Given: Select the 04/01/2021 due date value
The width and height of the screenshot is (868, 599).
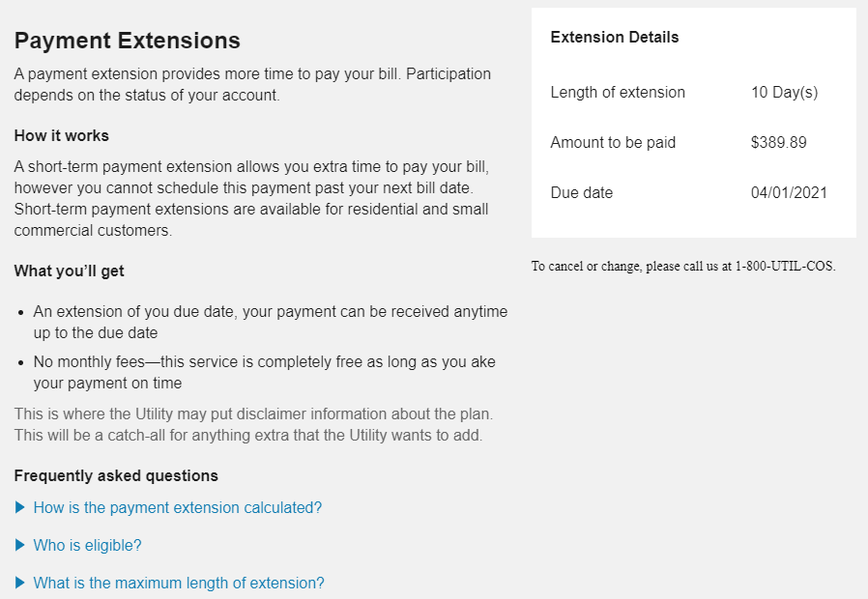Looking at the screenshot, I should (789, 192).
